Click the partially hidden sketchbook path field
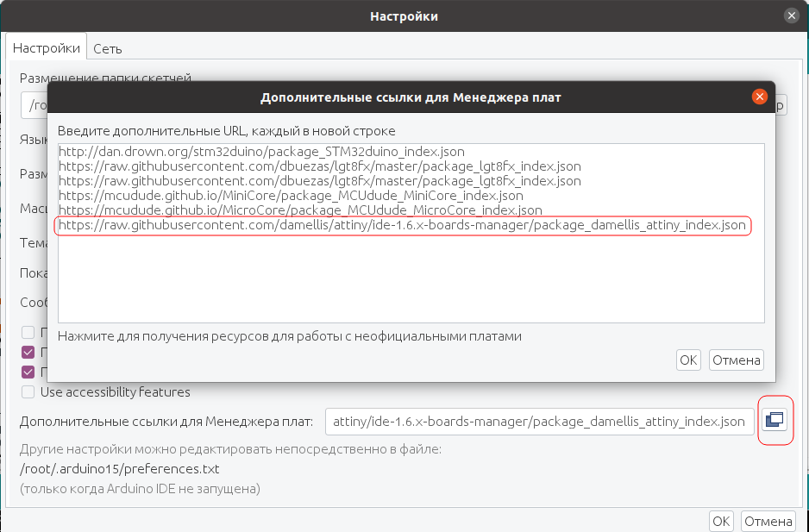The height and width of the screenshot is (532, 809). click(x=34, y=105)
